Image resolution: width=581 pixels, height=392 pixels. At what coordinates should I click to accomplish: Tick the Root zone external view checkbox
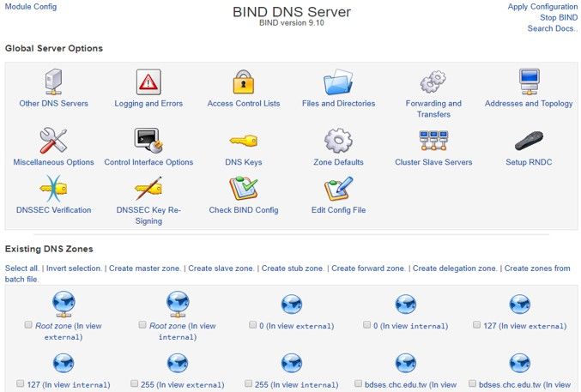click(28, 325)
